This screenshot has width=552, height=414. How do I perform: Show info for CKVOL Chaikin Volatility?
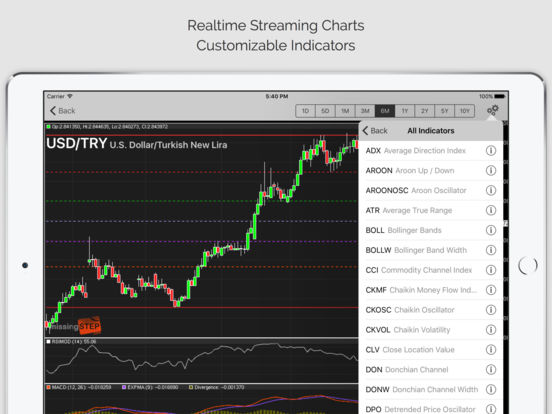[x=491, y=330]
